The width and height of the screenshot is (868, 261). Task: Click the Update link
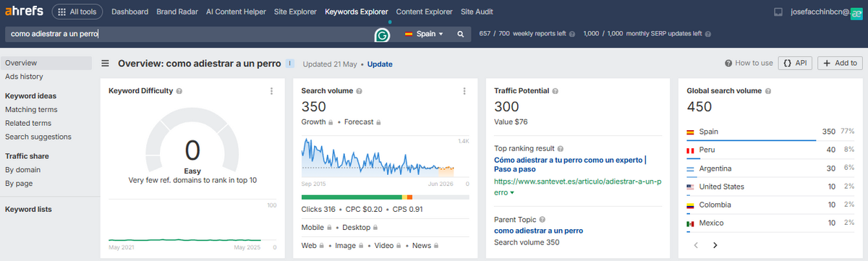pos(380,64)
